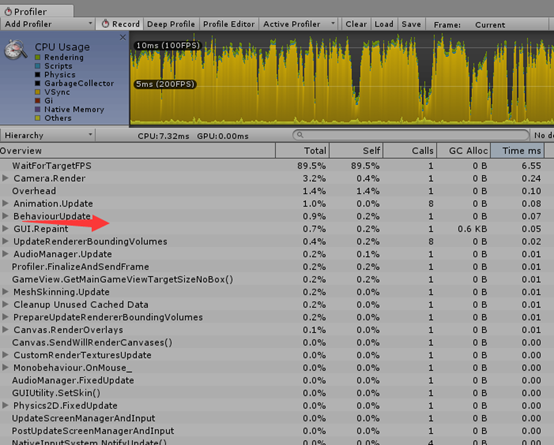Toggle the Scripts legend swatch

[x=38, y=66]
